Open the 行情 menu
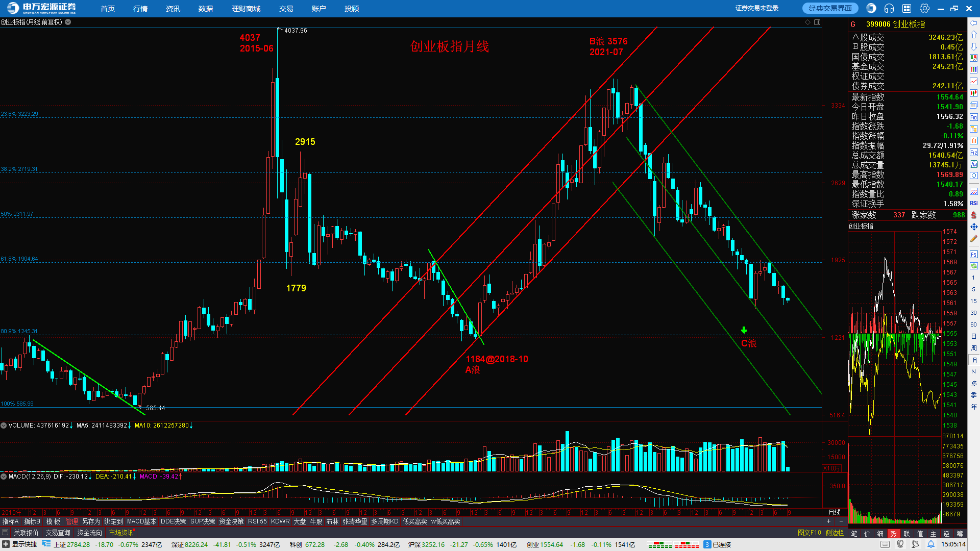The width and height of the screenshot is (980, 551). 140,9
